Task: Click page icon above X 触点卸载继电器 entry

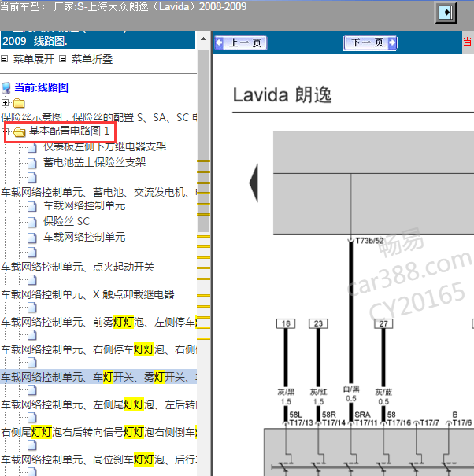Action: pyautogui.click(x=32, y=280)
